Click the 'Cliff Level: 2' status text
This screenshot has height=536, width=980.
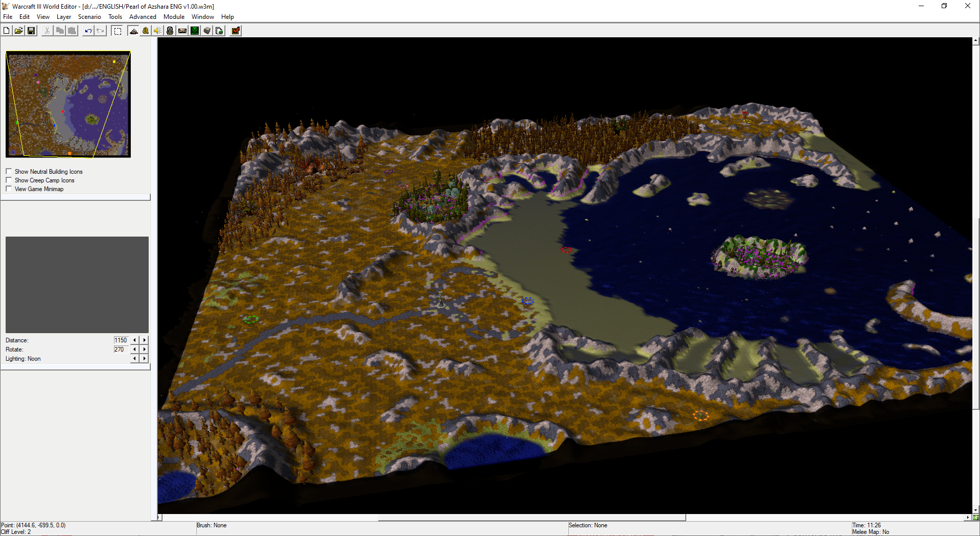(16, 532)
